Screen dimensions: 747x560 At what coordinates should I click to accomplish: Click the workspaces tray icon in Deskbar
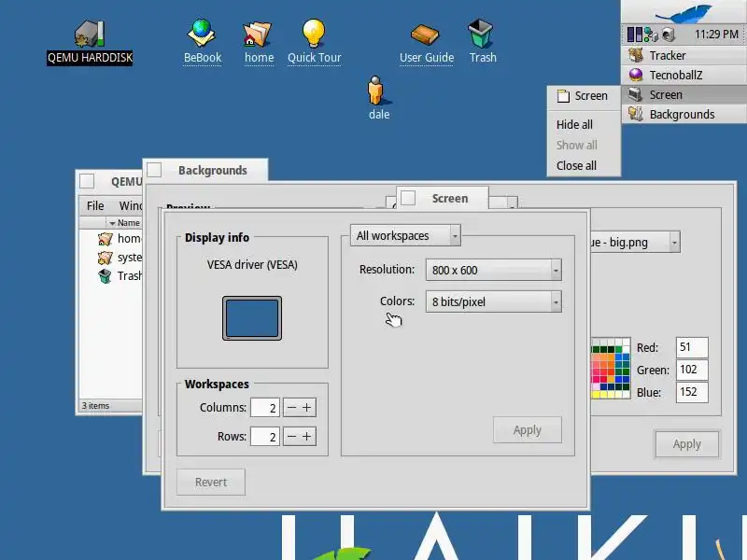click(635, 35)
